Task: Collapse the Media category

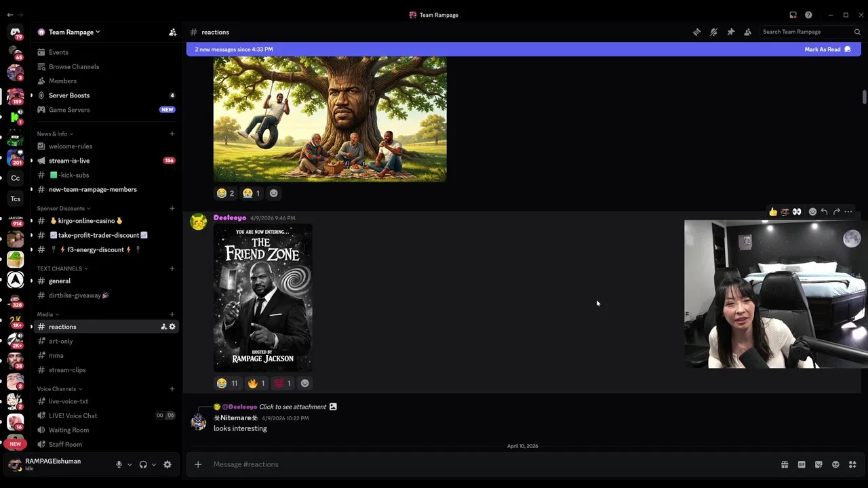Action: pos(48,314)
